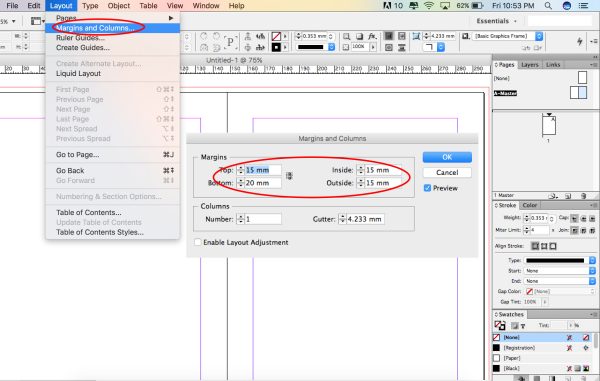Select wrap around object shape icon
Image resolution: width=600 pixels, height=381 pixels.
click(x=389, y=47)
